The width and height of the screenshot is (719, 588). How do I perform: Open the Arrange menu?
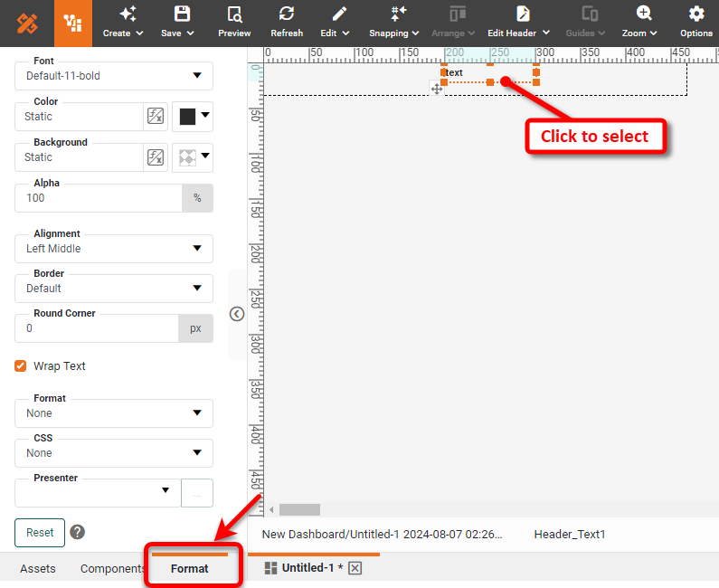[x=453, y=22]
